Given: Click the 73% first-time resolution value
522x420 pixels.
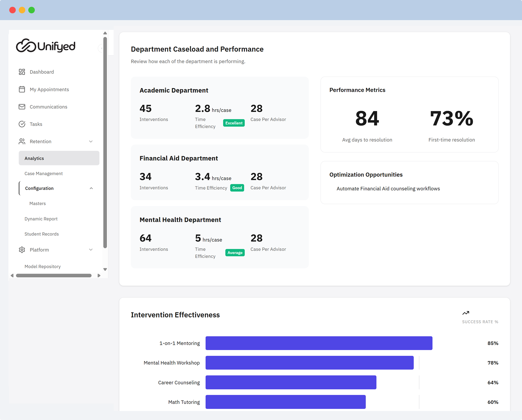Looking at the screenshot, I should point(452,118).
